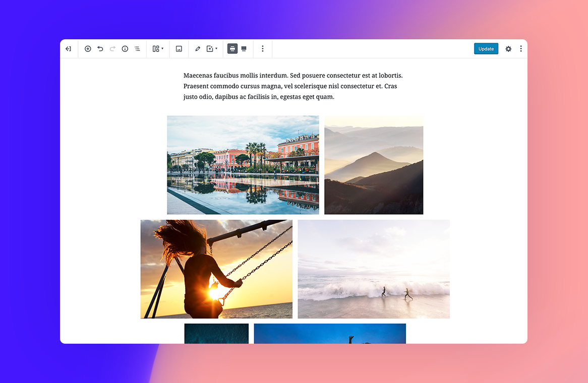Open the add image filter dropdown
The width and height of the screenshot is (588, 383).
(x=212, y=49)
